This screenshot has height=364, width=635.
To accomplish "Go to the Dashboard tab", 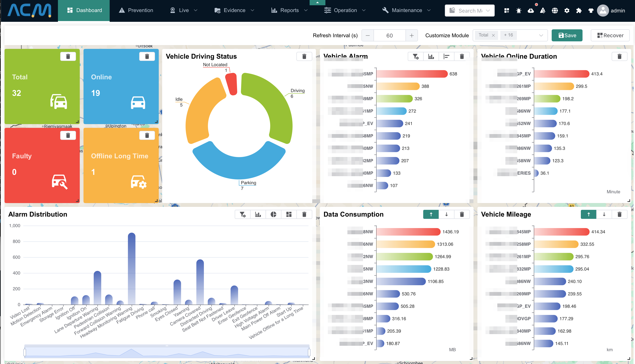I will tap(84, 10).
